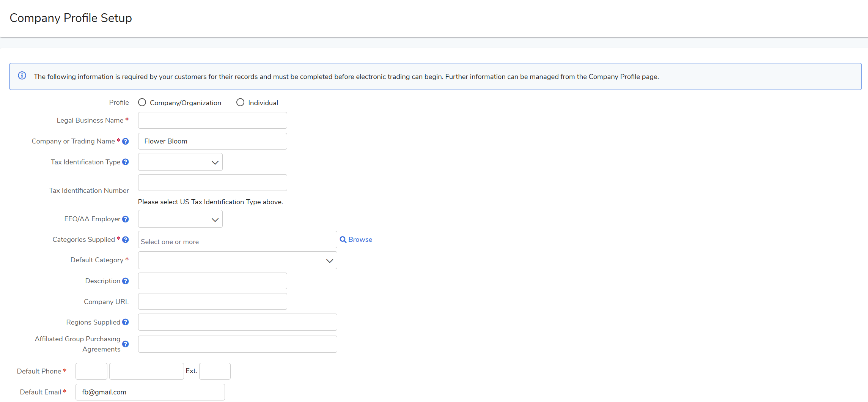
Task: Open the Default Category dropdown
Action: pos(237,260)
